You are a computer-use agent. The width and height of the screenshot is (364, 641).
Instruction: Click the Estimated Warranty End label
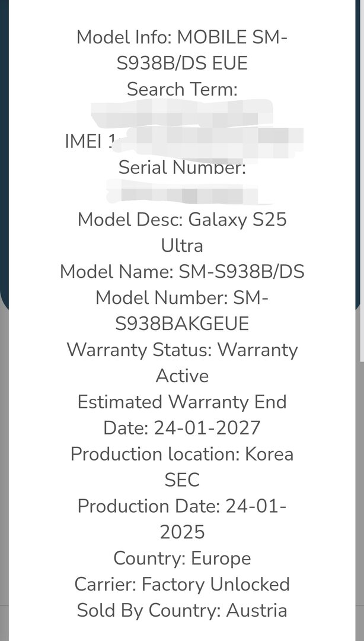(182, 402)
